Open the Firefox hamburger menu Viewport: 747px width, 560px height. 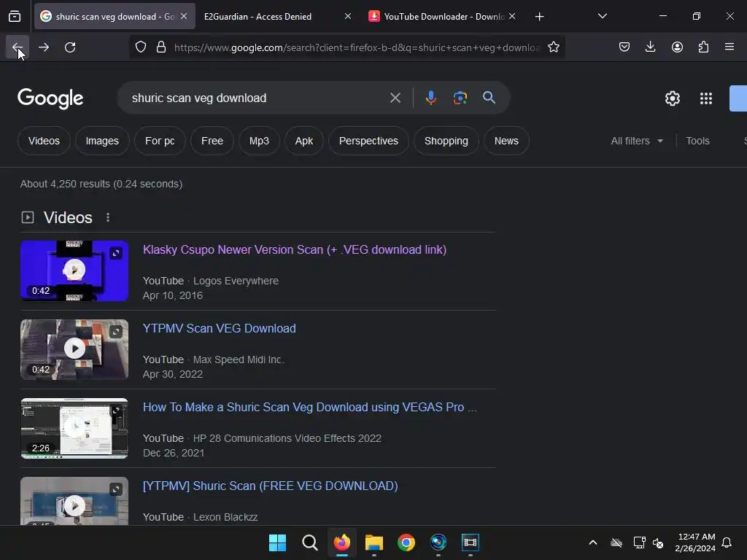tap(729, 47)
